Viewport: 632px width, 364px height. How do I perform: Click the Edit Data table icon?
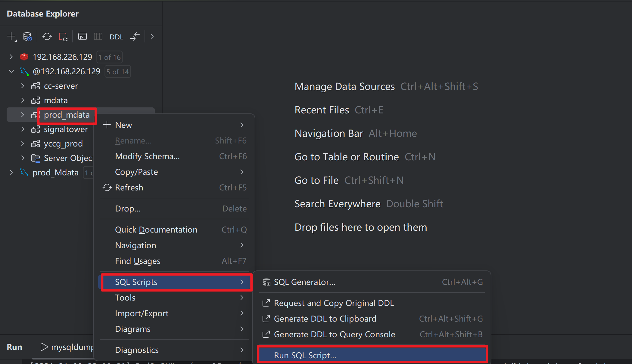tap(98, 37)
